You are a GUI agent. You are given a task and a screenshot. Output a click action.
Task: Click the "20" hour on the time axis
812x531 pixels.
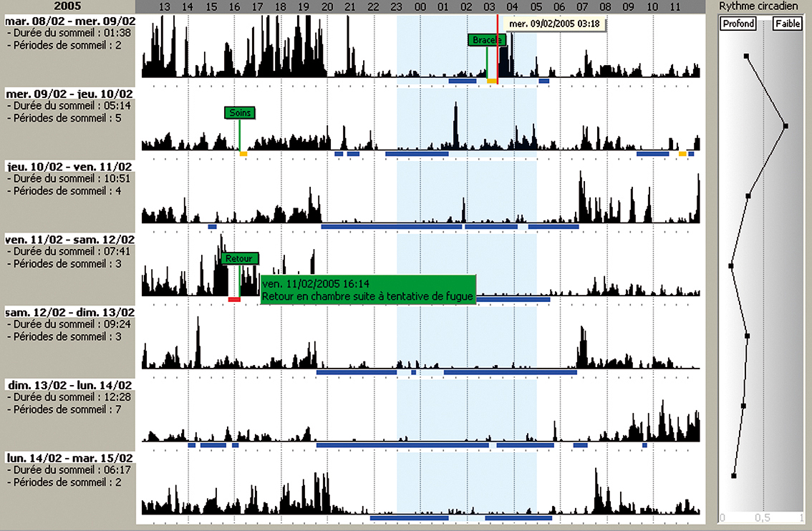pos(327,6)
